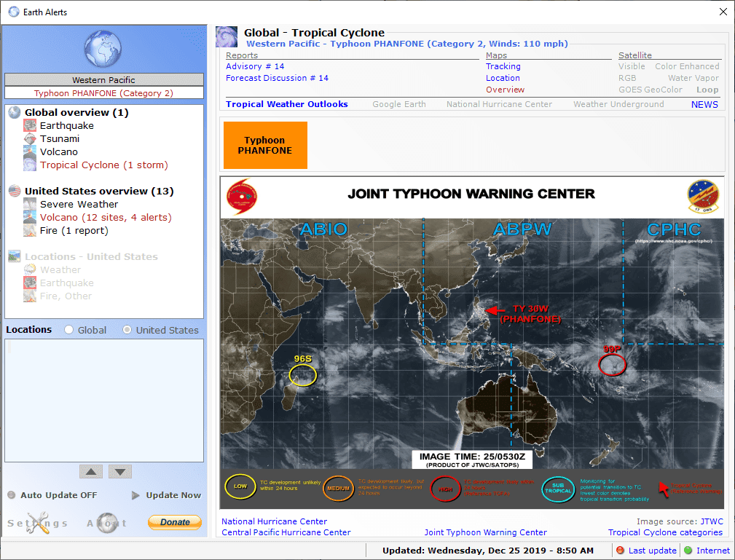Open Tropical Weather Outlooks
The image size is (735, 560).
coord(287,104)
